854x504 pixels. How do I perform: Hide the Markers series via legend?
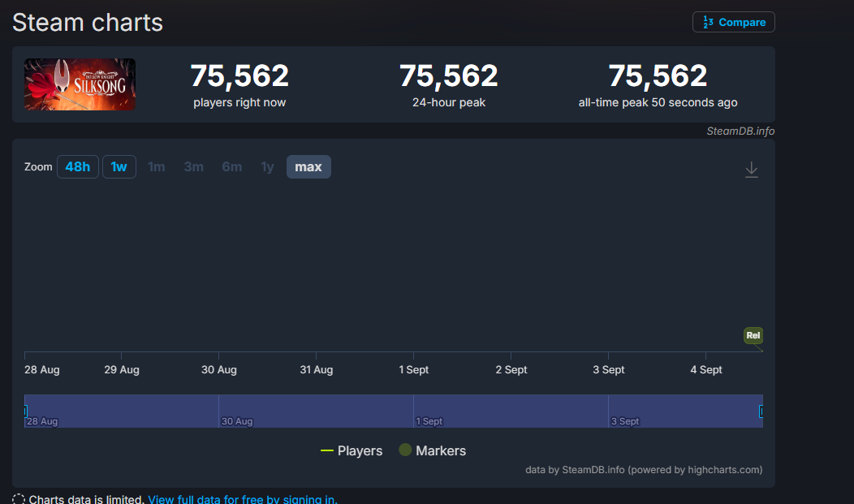[x=432, y=450]
